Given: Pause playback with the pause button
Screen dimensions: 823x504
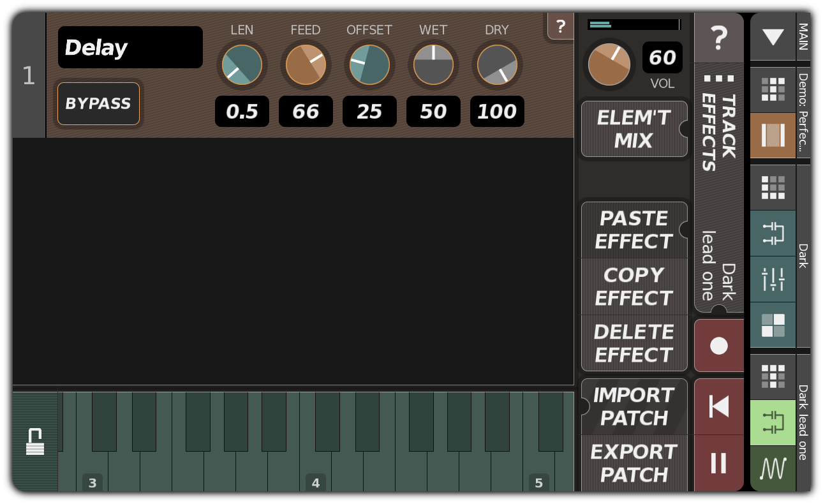Looking at the screenshot, I should (719, 464).
